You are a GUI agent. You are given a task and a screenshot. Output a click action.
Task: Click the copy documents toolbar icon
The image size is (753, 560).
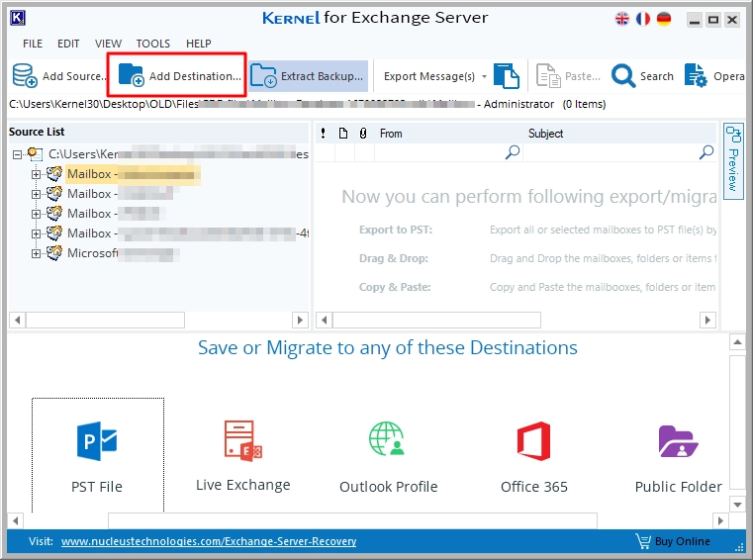click(x=507, y=75)
